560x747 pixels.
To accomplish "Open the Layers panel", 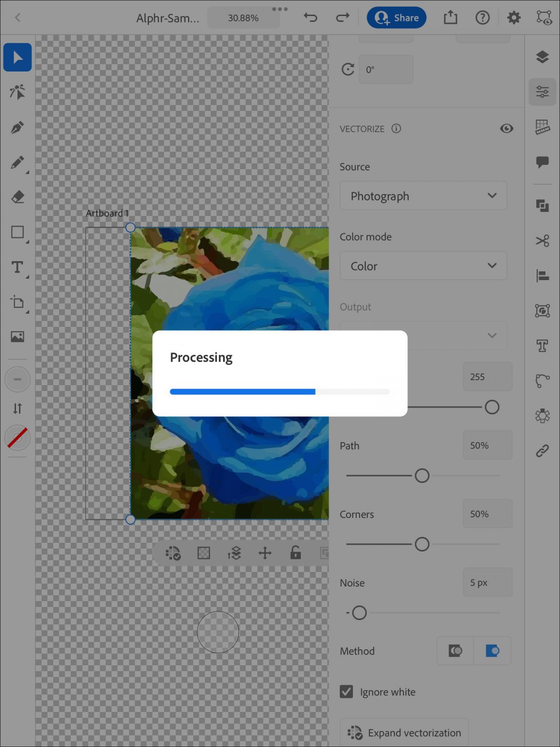I will click(x=542, y=57).
